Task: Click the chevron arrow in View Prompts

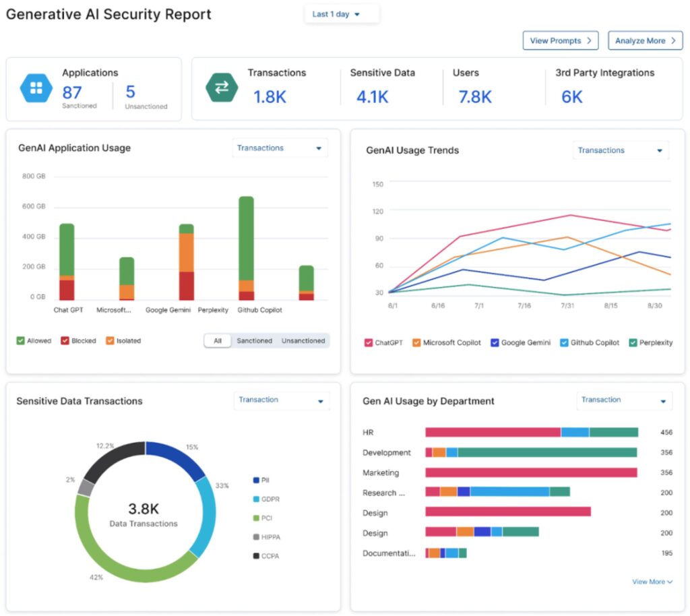Action: pyautogui.click(x=588, y=41)
